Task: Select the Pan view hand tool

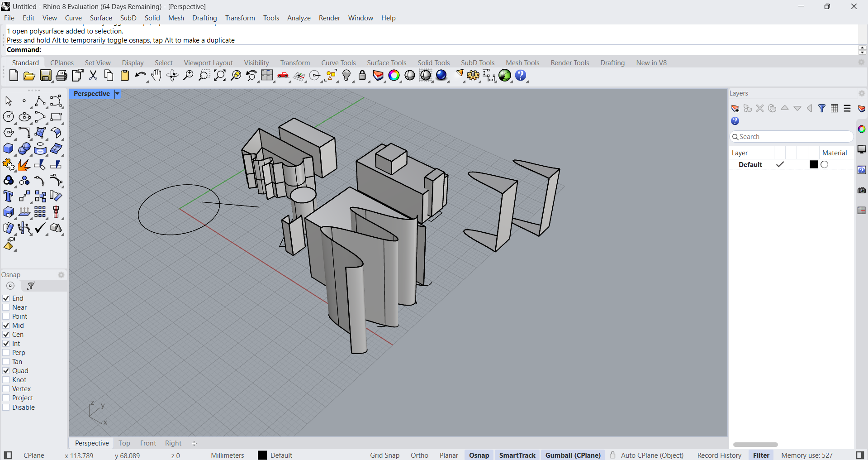Action: [157, 76]
